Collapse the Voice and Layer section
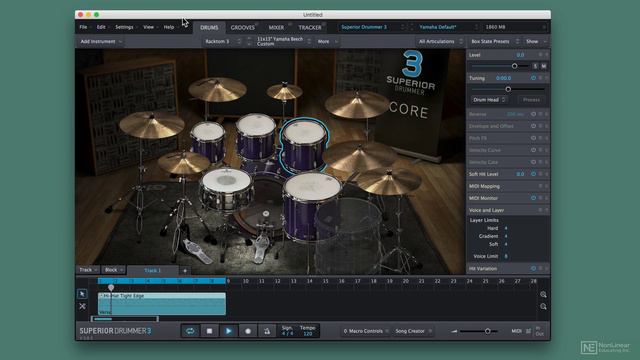640x360 pixels. [508, 210]
